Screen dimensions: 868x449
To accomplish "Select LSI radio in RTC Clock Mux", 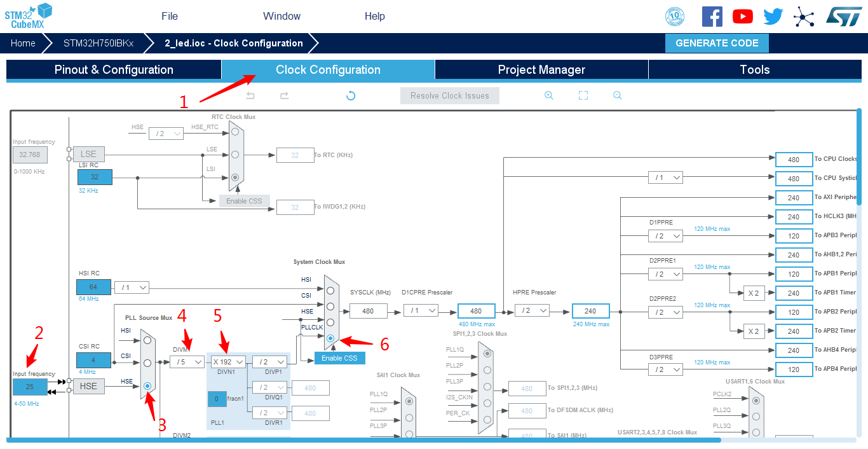I will pyautogui.click(x=235, y=177).
